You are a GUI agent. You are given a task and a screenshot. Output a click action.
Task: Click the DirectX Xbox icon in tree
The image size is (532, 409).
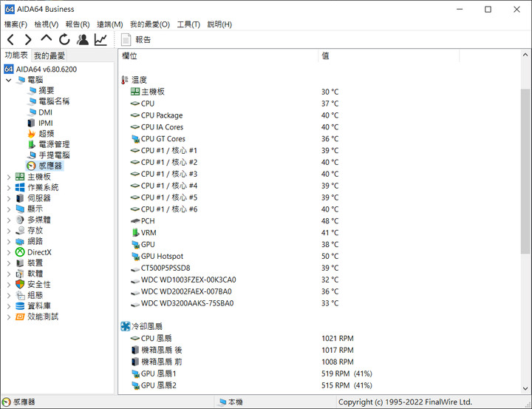[20, 252]
